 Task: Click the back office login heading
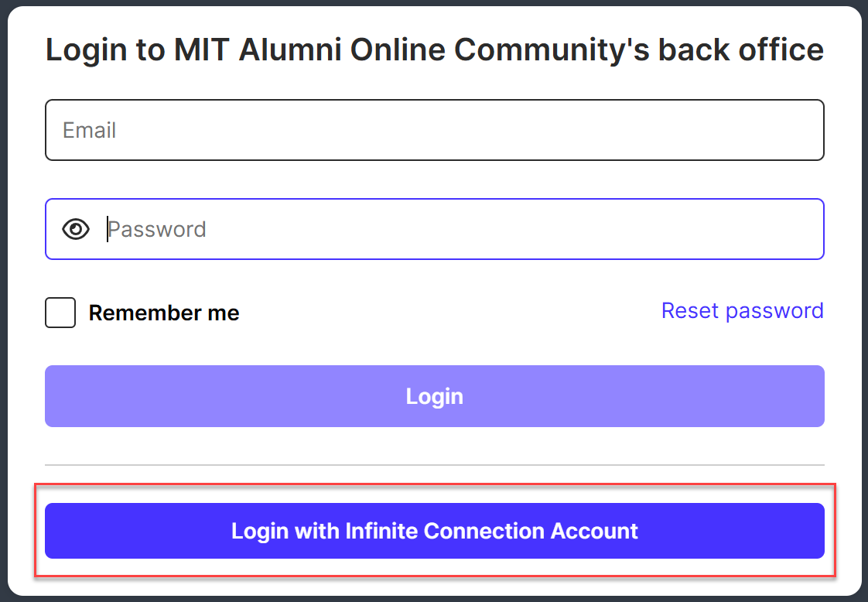[434, 50]
